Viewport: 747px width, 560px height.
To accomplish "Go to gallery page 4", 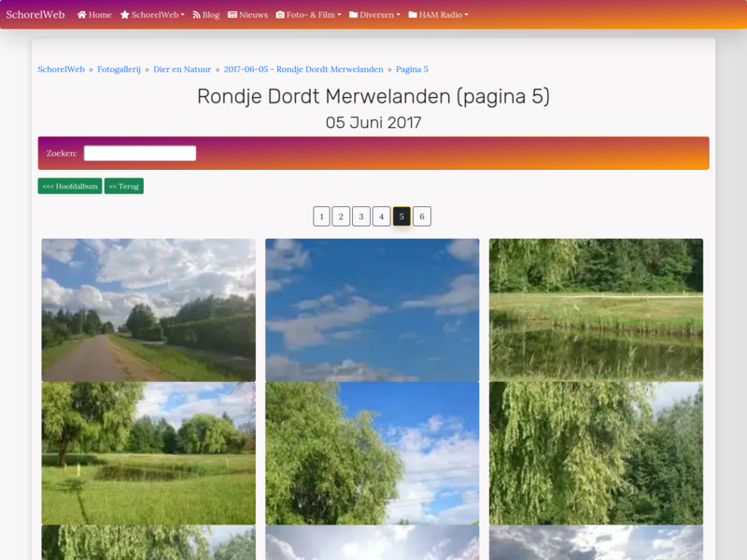I will click(382, 217).
